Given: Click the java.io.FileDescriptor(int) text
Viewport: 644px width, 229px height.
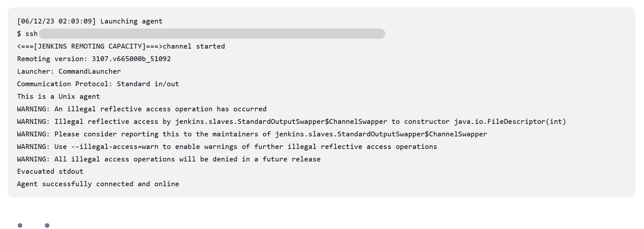Looking at the screenshot, I should (510, 122).
